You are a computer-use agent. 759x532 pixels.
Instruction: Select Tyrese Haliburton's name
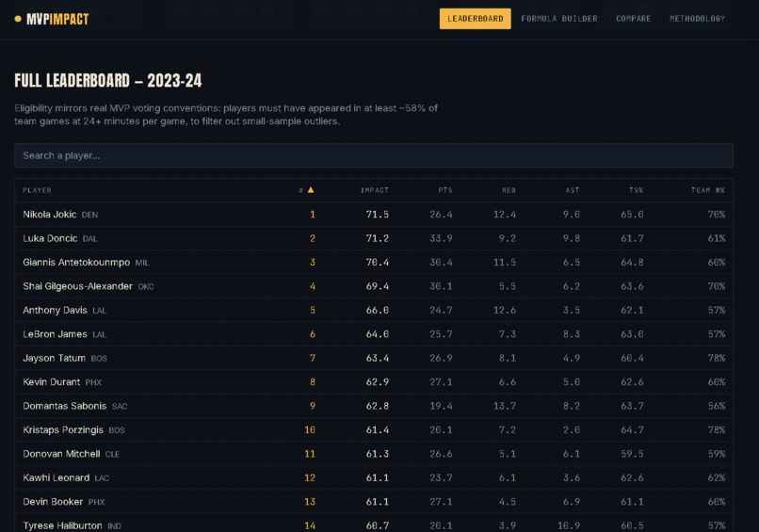click(x=62, y=525)
